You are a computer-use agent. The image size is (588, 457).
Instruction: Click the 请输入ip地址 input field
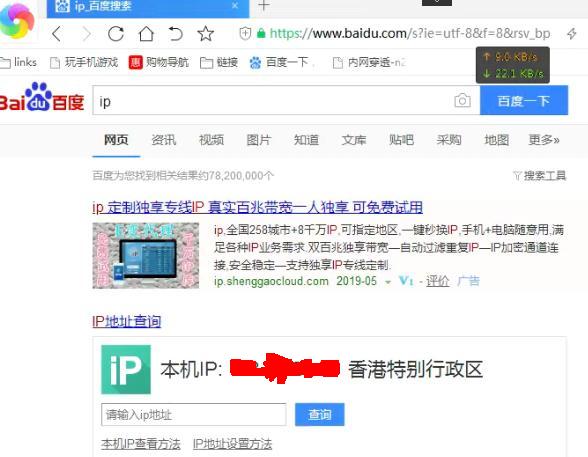tap(194, 415)
